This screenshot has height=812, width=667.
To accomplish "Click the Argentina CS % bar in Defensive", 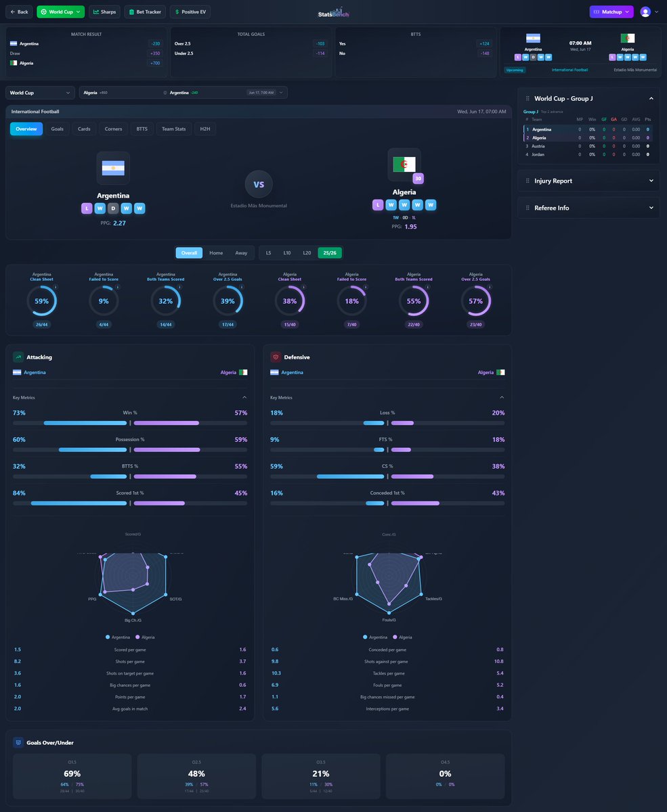I will coord(350,476).
